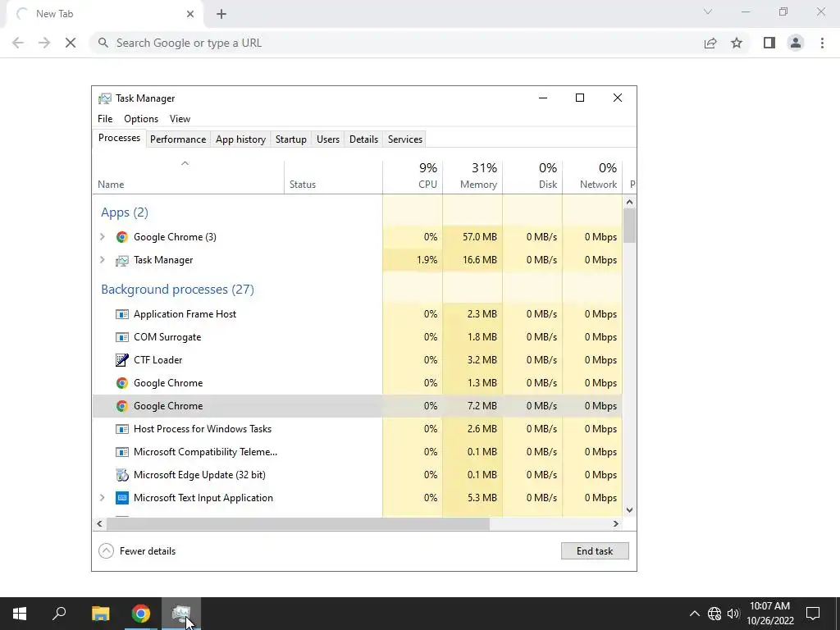Expand the Google Chrome (3) app group
This screenshot has width=840, height=630.
[103, 237]
